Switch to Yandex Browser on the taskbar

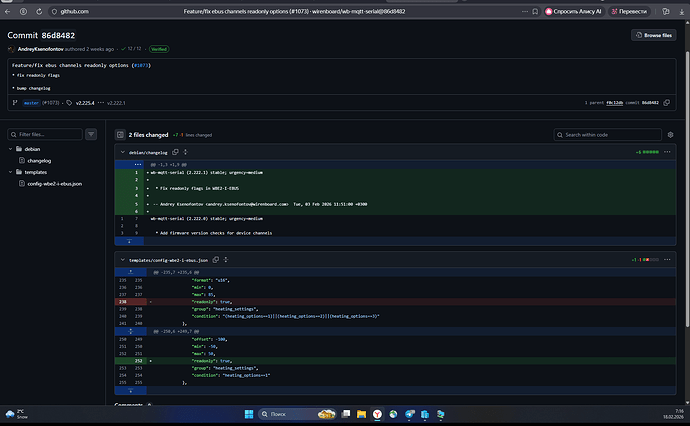[x=377, y=414]
